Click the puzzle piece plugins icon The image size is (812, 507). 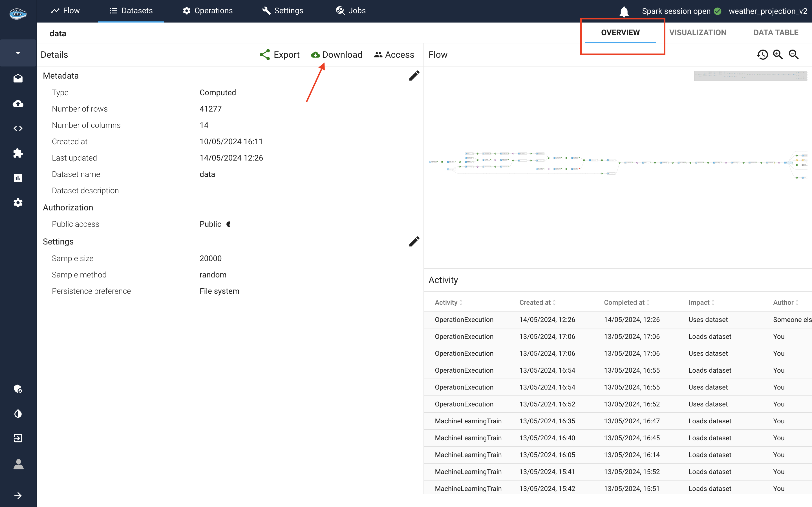coord(18,153)
